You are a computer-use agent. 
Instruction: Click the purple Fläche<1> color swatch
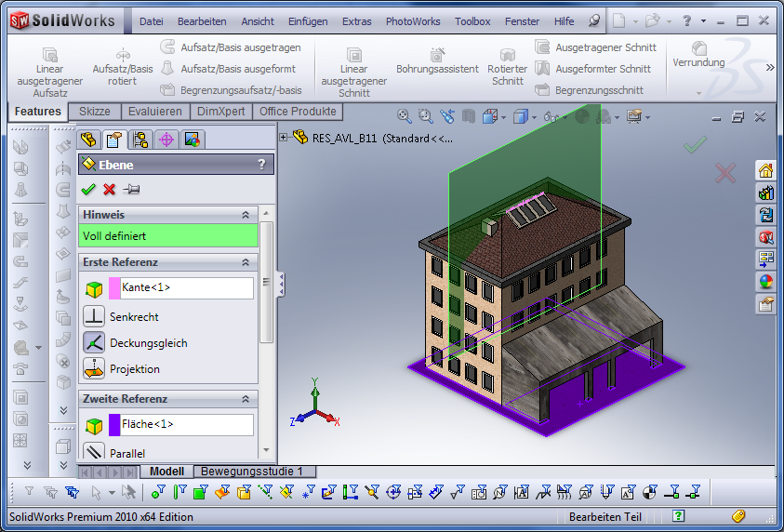pos(114,425)
